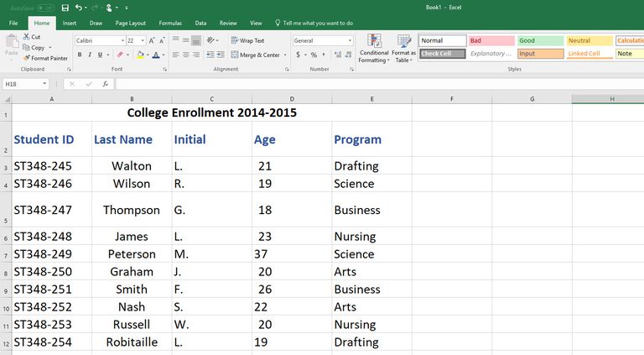This screenshot has height=355, width=644.
Task: Click the Undo arrow icon
Action: coord(79,8)
